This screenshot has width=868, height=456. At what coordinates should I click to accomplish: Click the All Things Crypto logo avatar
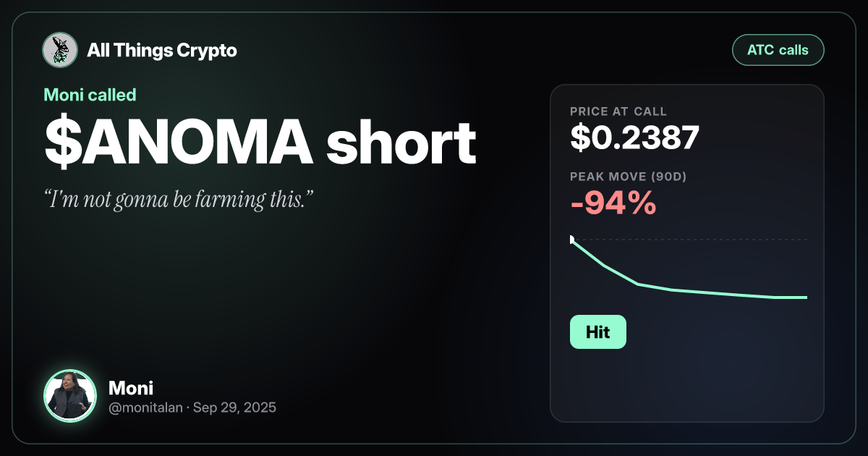pyautogui.click(x=60, y=51)
